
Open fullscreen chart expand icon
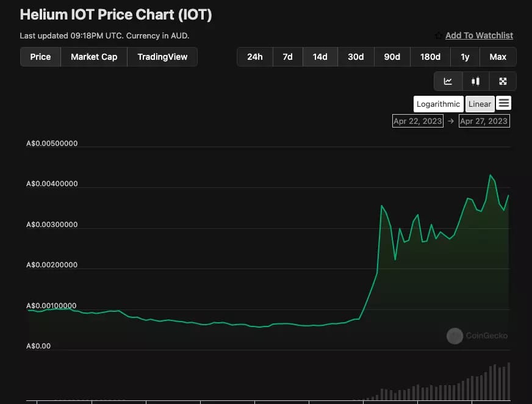pos(503,81)
